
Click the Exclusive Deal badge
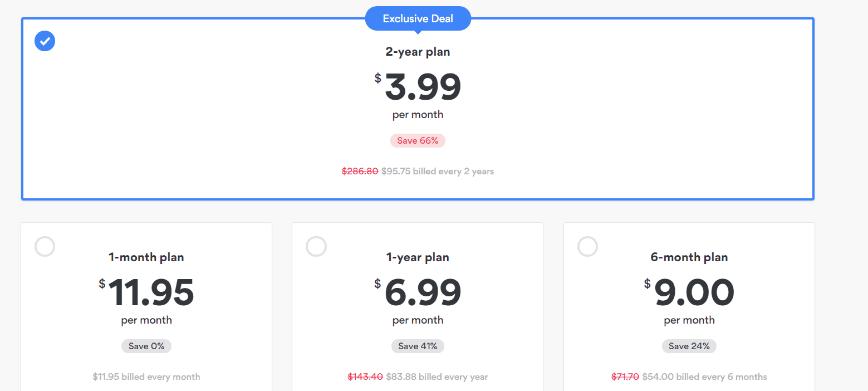pos(418,18)
